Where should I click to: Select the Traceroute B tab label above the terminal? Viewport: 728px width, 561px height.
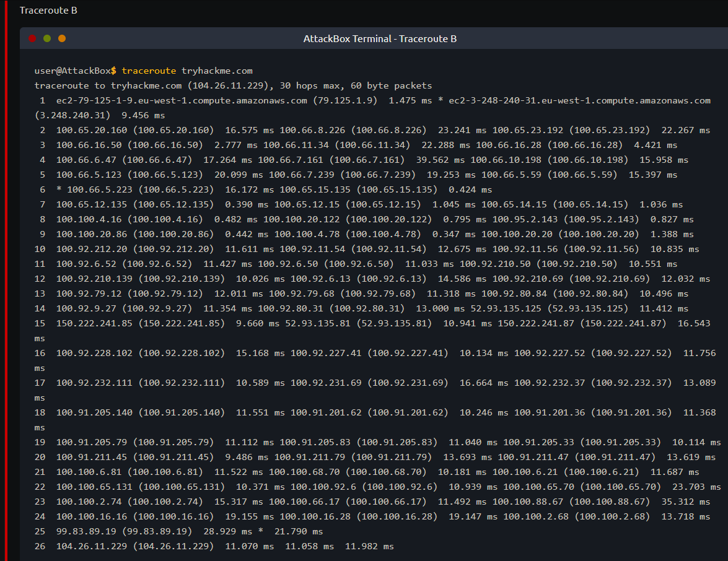point(48,10)
